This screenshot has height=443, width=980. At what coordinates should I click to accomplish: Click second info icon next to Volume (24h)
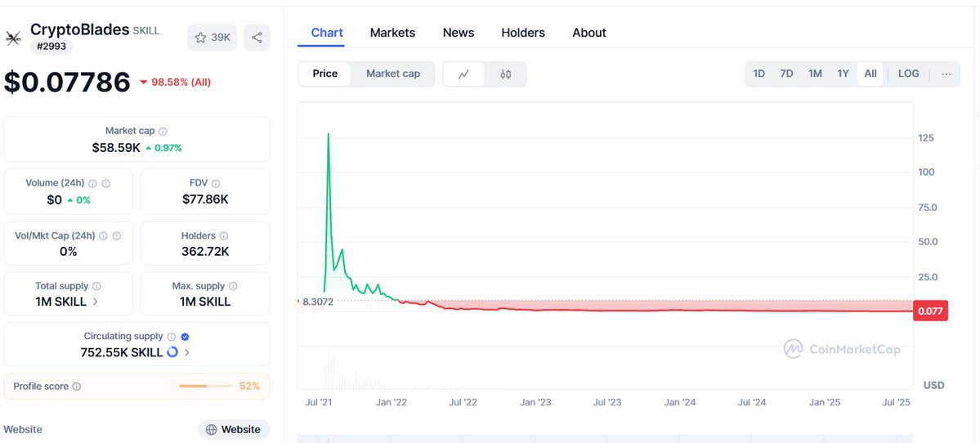click(106, 183)
